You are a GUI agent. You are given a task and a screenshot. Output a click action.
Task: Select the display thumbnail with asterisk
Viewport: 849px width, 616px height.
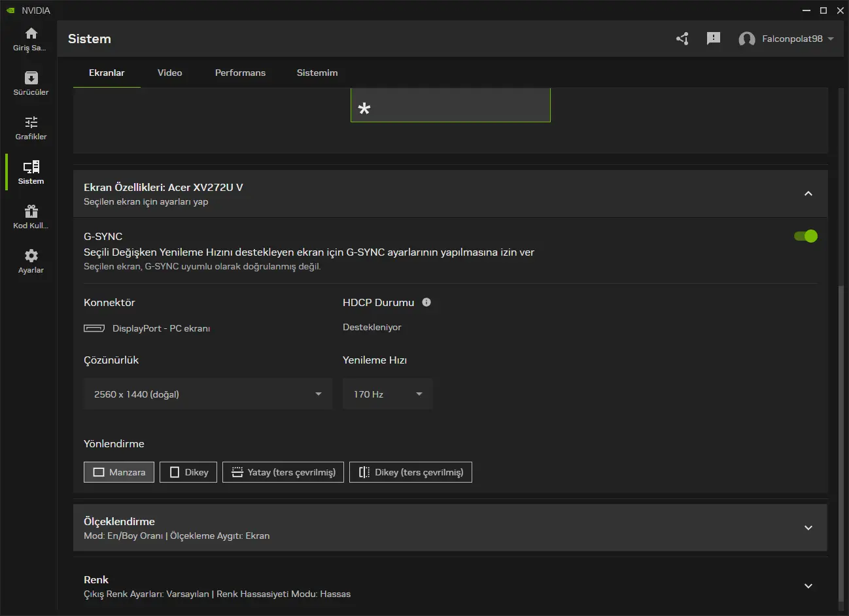(451, 105)
